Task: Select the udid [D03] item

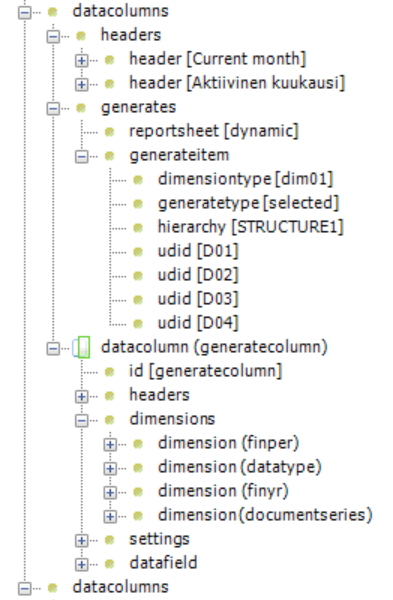Action: coord(198,299)
